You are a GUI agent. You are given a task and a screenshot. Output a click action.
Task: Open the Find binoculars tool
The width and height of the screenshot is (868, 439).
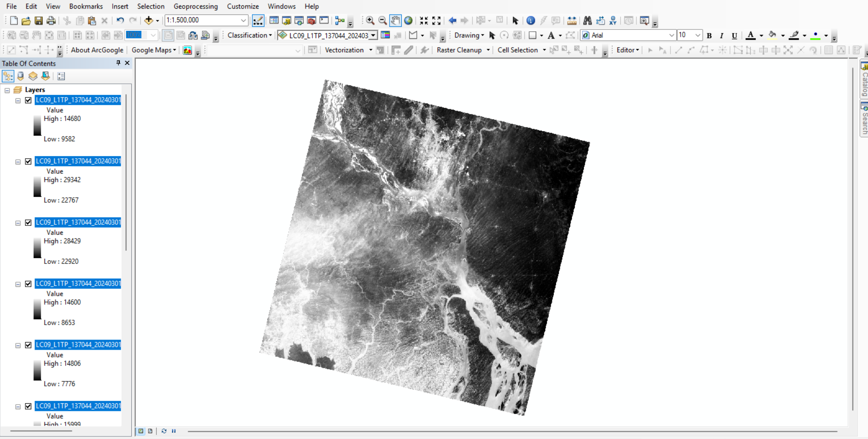click(587, 20)
